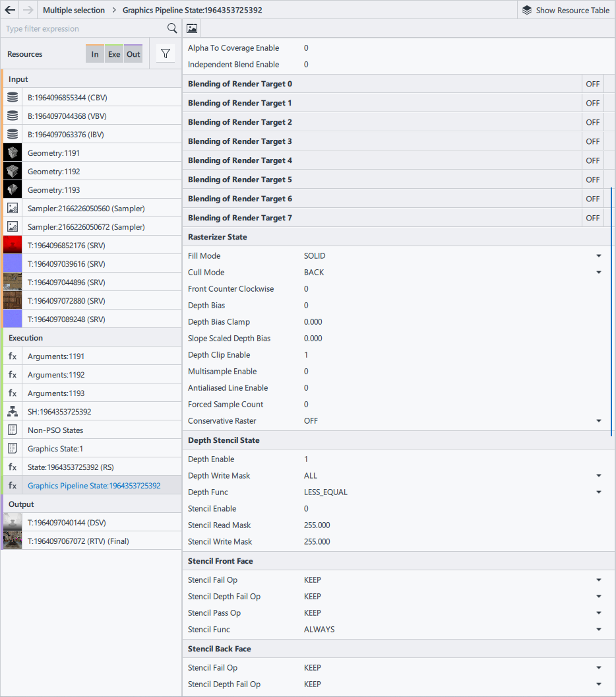Click buffer icon for B:1964097063376 (IBV)

click(13, 134)
